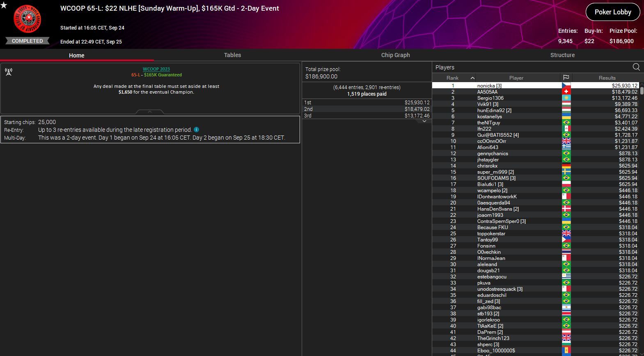Click the WCOOP tournament logo
The image size is (644, 356).
[28, 20]
